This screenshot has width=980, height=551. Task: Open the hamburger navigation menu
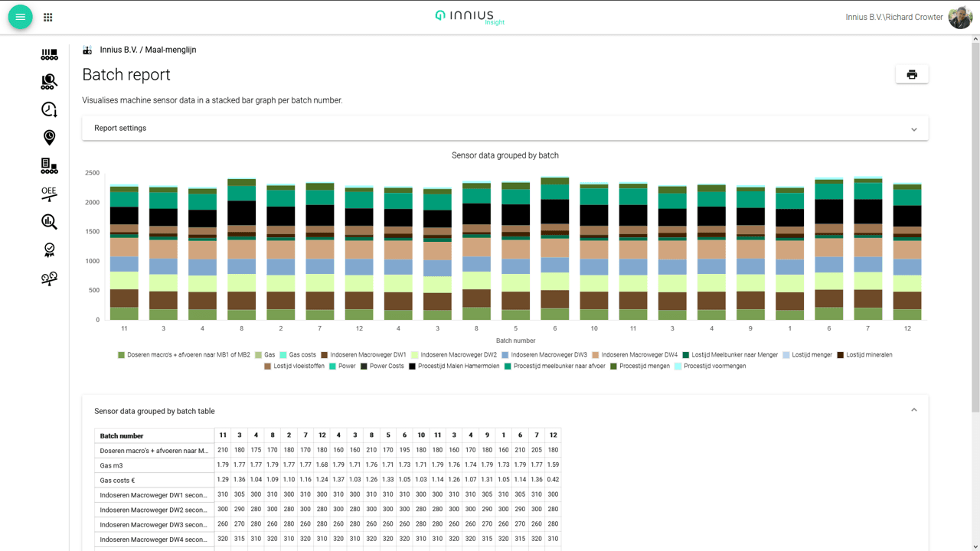click(x=21, y=17)
